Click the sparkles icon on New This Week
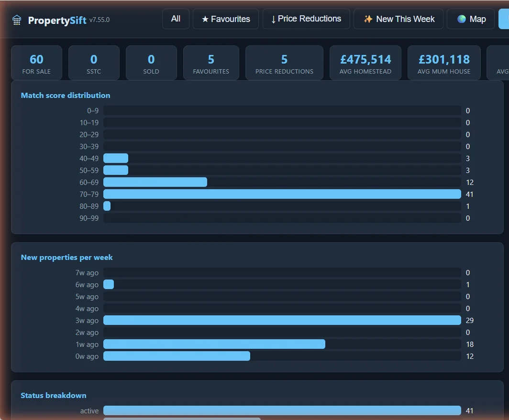This screenshot has height=420, width=509. tap(368, 19)
